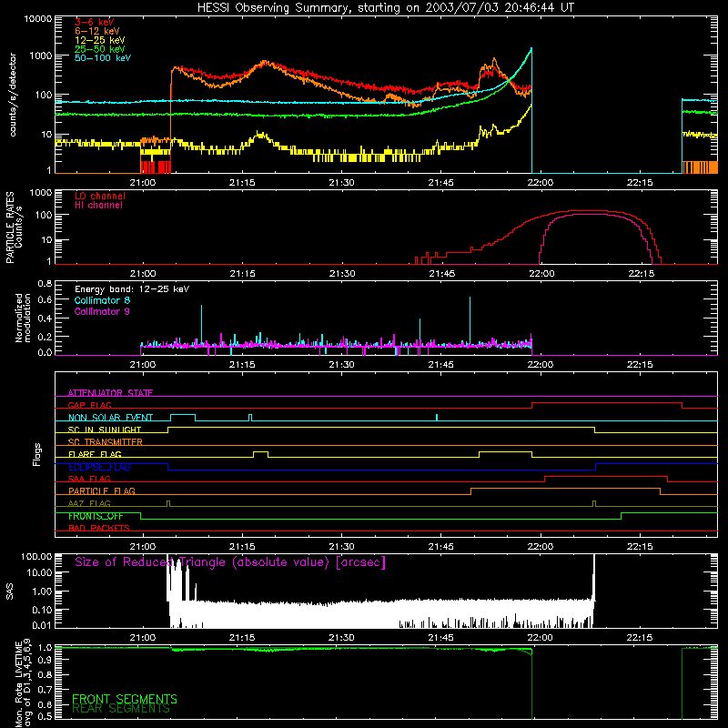728x728 pixels.
Task: Click '22:15' under the SAS panel
Action: point(640,638)
